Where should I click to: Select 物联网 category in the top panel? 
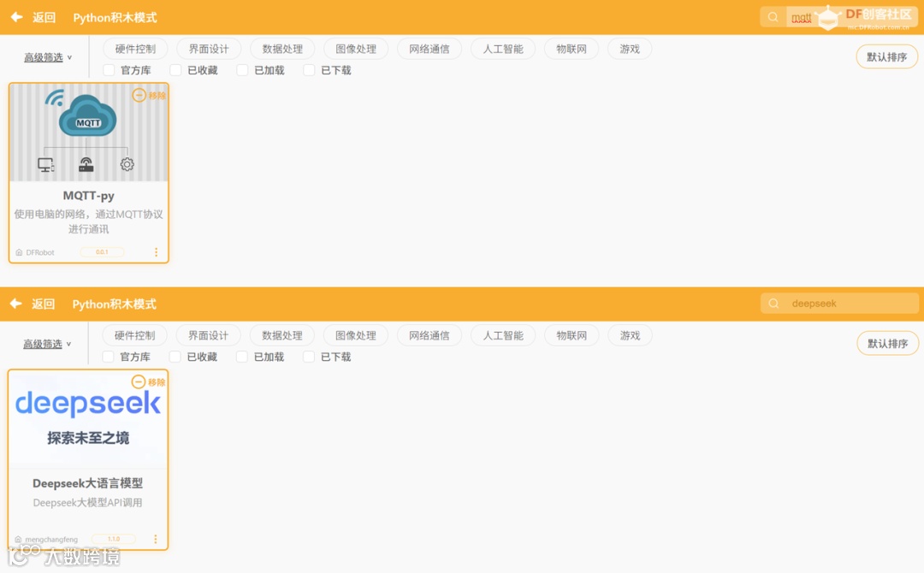point(572,49)
